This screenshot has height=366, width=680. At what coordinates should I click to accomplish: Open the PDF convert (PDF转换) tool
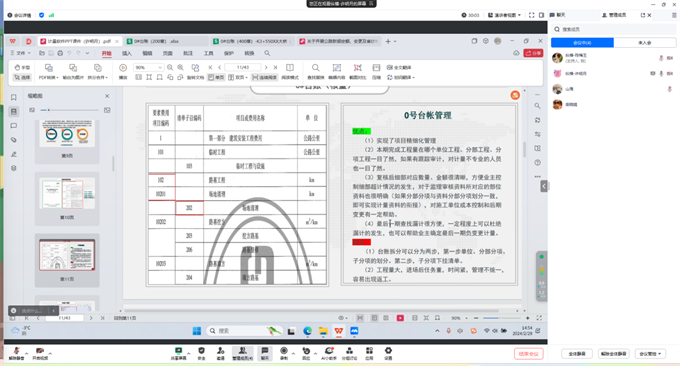(49, 72)
